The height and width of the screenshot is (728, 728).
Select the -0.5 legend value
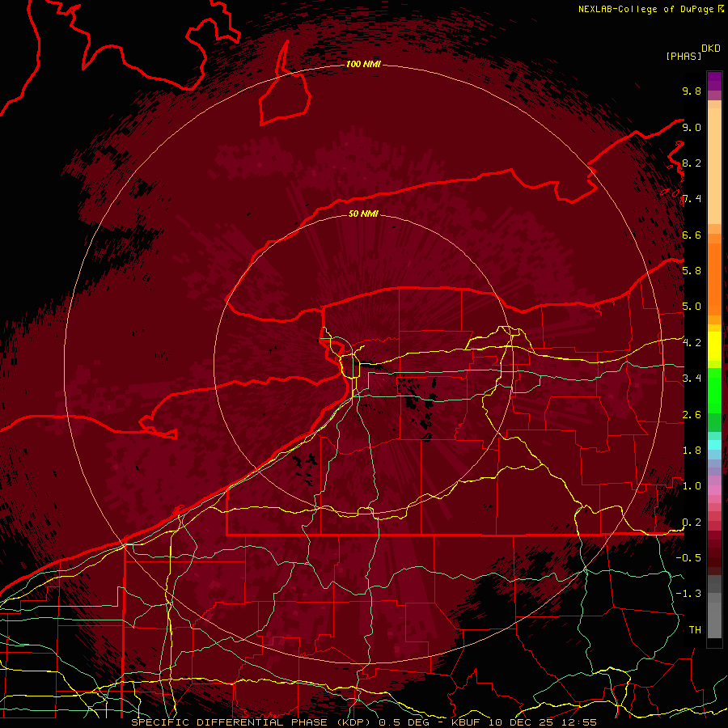[688, 558]
